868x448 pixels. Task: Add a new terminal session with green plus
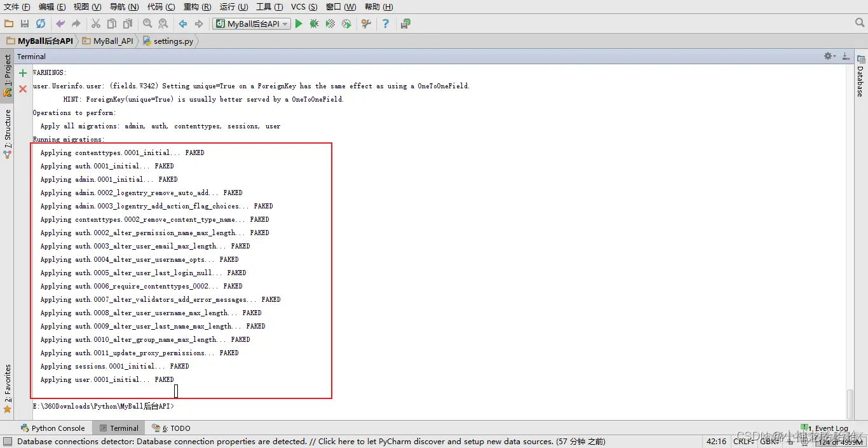23,73
